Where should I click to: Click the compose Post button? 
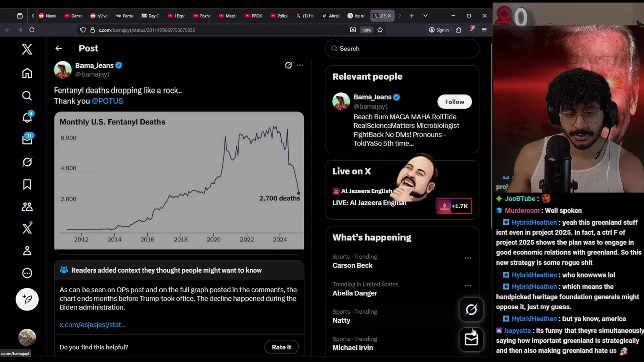pos(27,299)
